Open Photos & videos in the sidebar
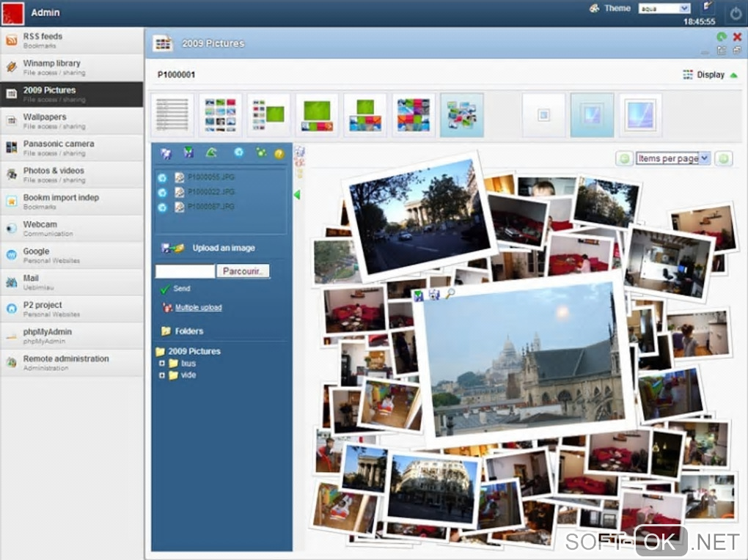748x560 pixels. point(72,174)
